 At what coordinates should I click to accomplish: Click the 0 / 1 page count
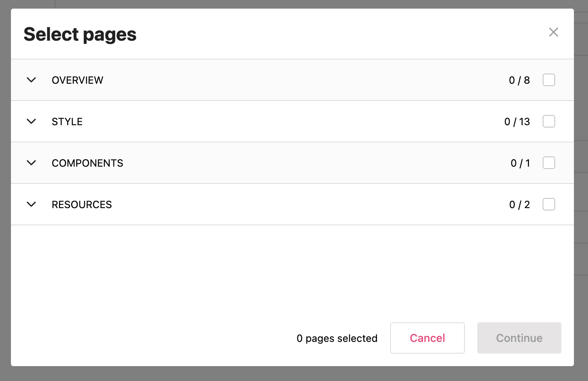tap(520, 163)
